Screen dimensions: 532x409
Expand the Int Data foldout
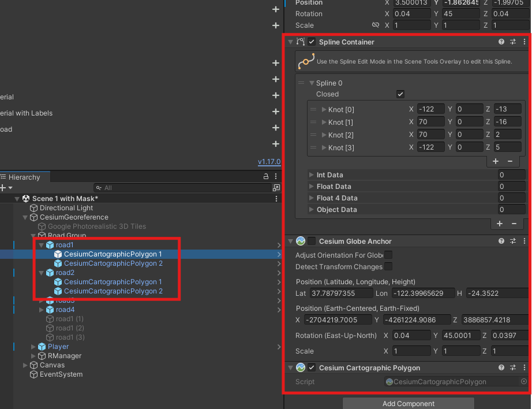311,174
